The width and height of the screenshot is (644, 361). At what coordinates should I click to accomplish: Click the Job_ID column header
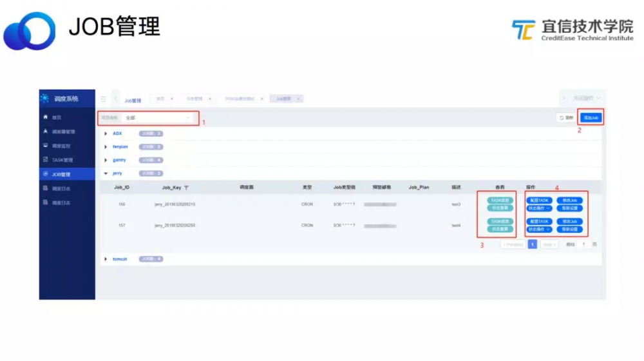(122, 188)
